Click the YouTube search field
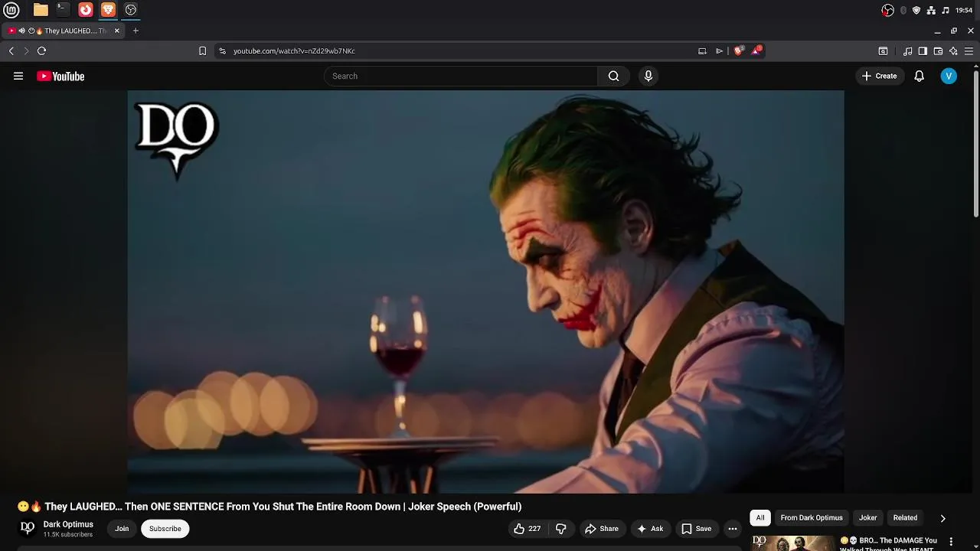 coord(461,76)
